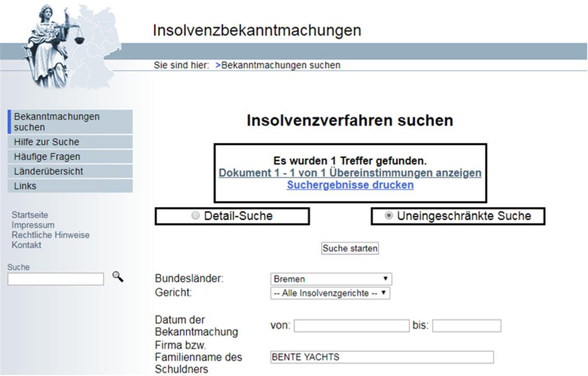
Task: Open Rechtliche Hinweise link
Action: (x=50, y=235)
